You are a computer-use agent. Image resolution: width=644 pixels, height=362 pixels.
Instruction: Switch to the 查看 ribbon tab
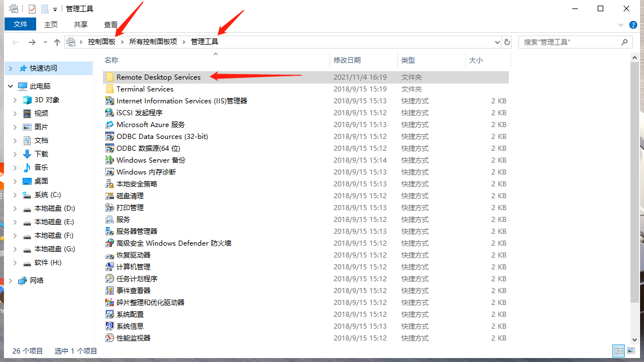pos(110,25)
